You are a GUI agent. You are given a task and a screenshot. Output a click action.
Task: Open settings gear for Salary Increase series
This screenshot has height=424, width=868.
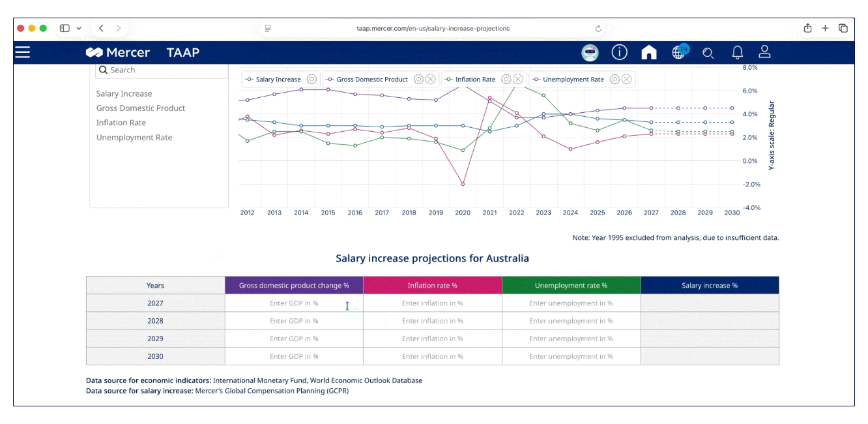click(x=311, y=79)
